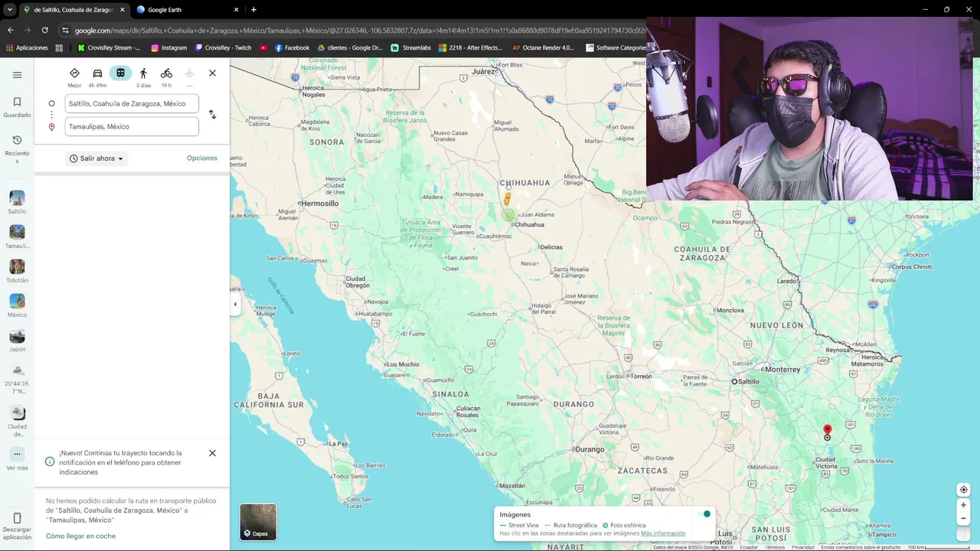The height and width of the screenshot is (551, 980).
Task: Select the public transit travel mode
Action: click(120, 73)
